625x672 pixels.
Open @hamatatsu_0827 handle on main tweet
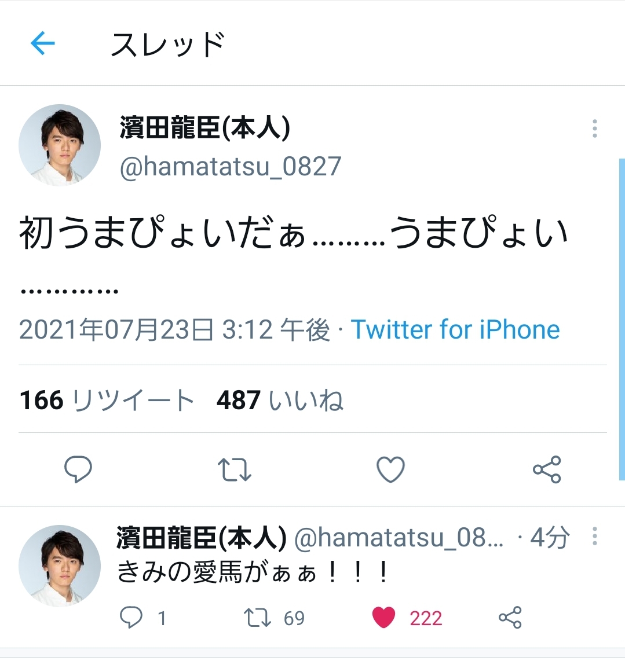tap(231, 167)
